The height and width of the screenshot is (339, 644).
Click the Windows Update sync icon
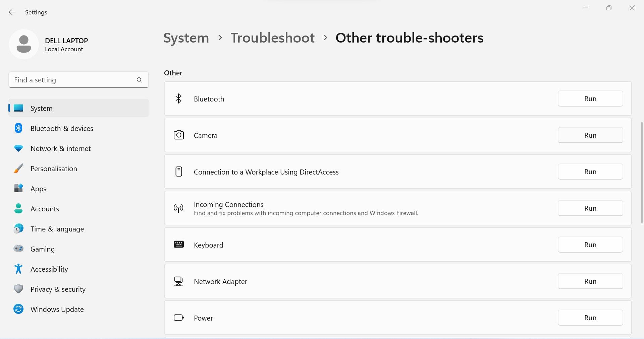[x=18, y=309]
